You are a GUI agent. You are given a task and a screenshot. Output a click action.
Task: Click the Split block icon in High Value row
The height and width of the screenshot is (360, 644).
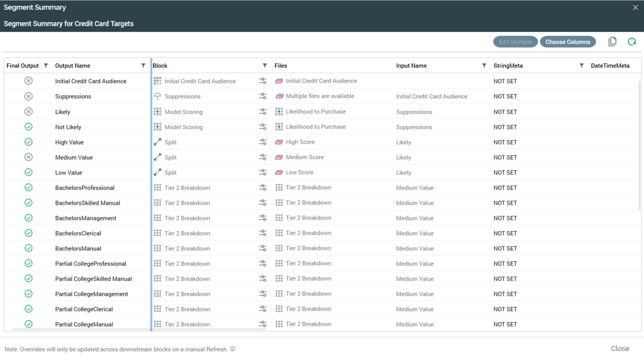(157, 142)
